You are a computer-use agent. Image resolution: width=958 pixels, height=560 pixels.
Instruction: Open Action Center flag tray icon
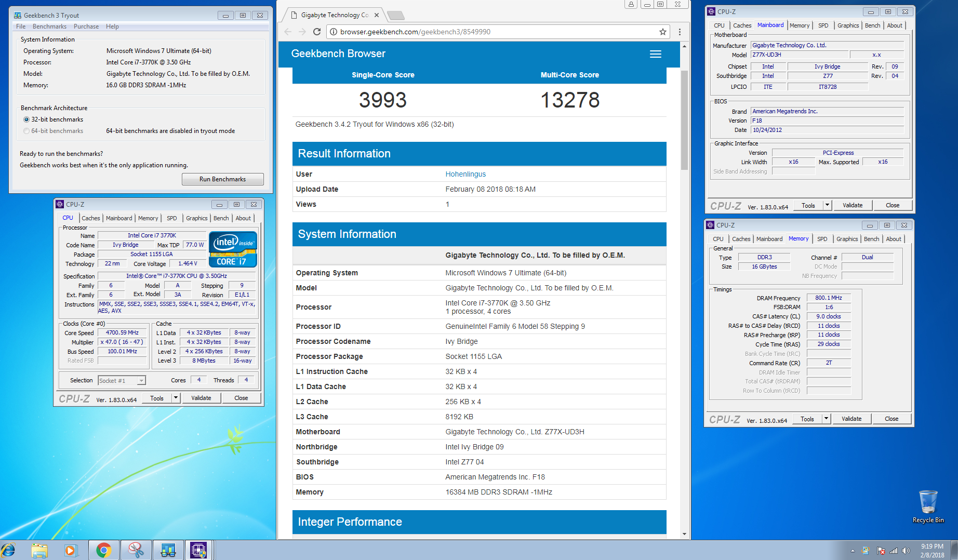tap(881, 551)
